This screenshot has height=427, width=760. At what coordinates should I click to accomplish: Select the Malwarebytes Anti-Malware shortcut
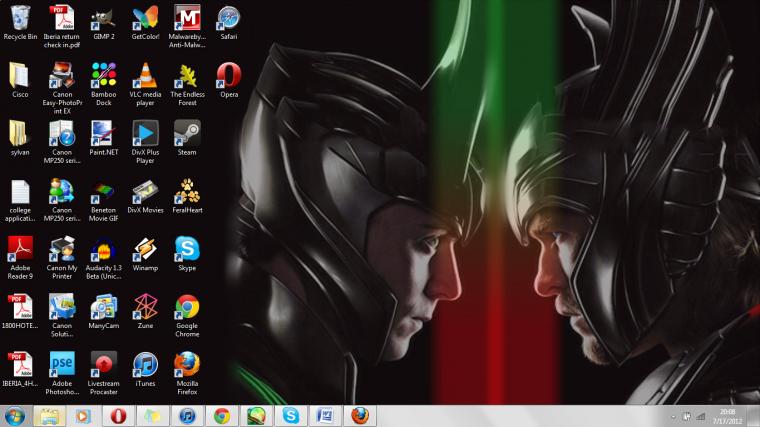pos(187,27)
